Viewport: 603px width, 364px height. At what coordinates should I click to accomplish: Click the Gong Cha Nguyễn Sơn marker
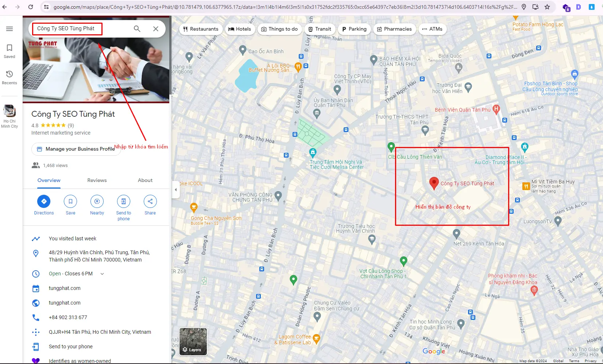tap(194, 208)
